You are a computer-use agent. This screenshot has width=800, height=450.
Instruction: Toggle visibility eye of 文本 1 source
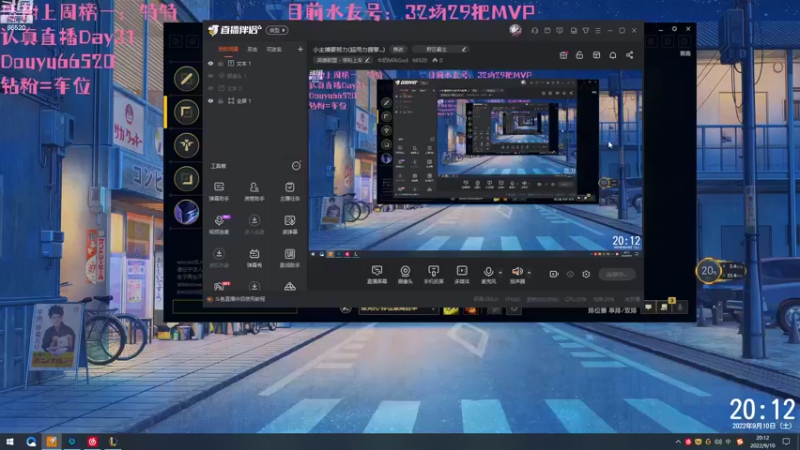(x=211, y=63)
